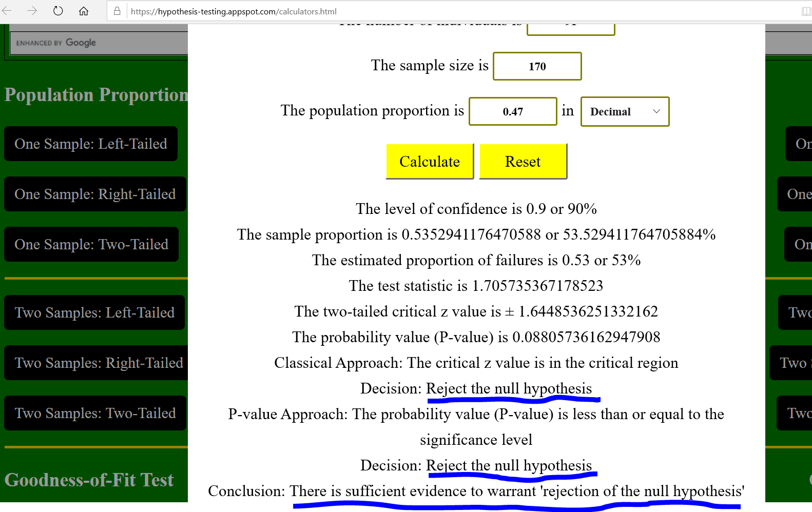Screen dimensions: 812x512
Task: Click the Classical Approach result line
Action: coord(476,363)
